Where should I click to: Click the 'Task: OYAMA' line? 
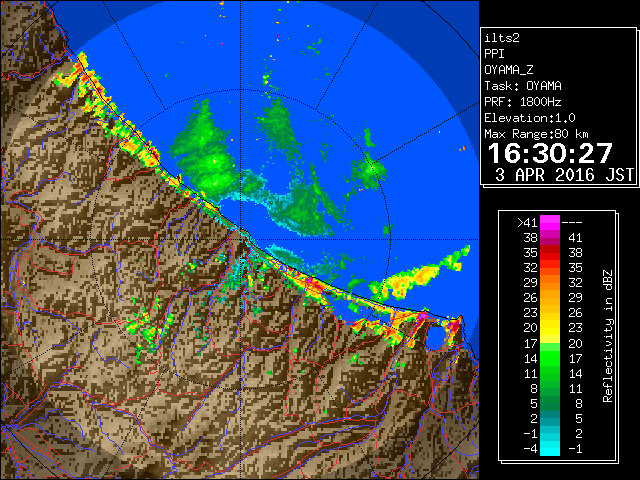pyautogui.click(x=523, y=86)
